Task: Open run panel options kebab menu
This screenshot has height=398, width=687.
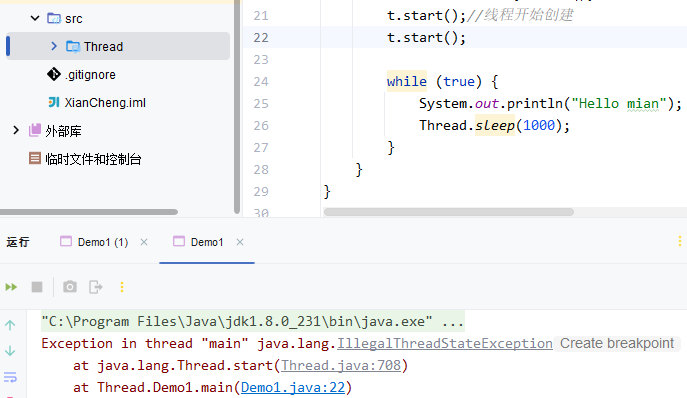Action: [680, 241]
